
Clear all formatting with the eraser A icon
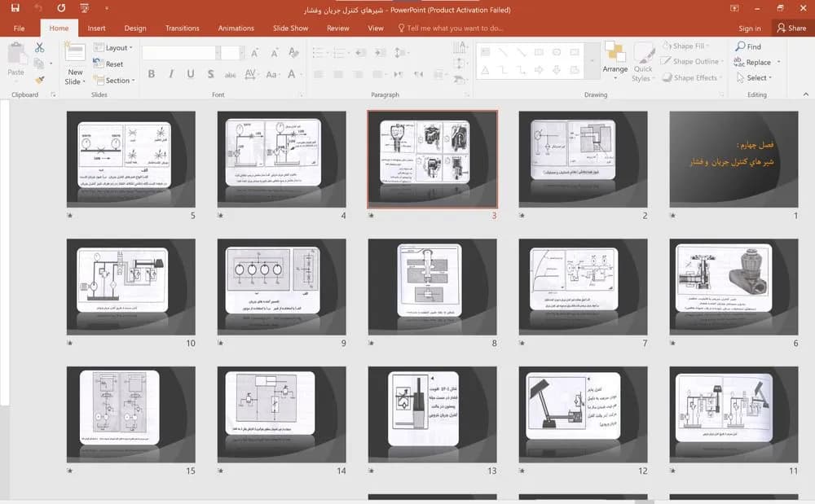tap(293, 53)
